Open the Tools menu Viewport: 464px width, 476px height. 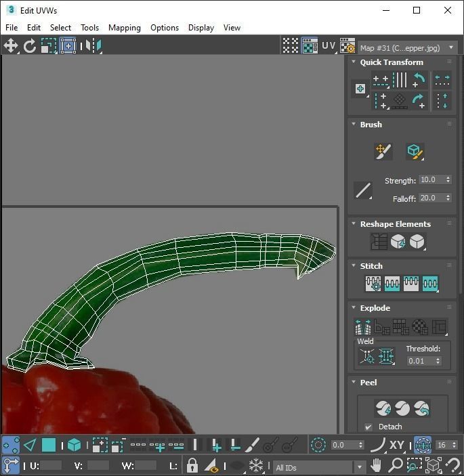(x=90, y=28)
